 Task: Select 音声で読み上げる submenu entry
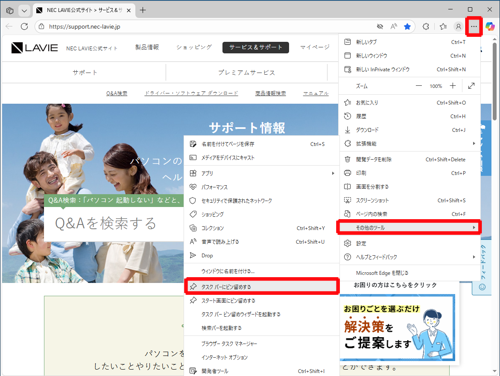pyautogui.click(x=261, y=242)
